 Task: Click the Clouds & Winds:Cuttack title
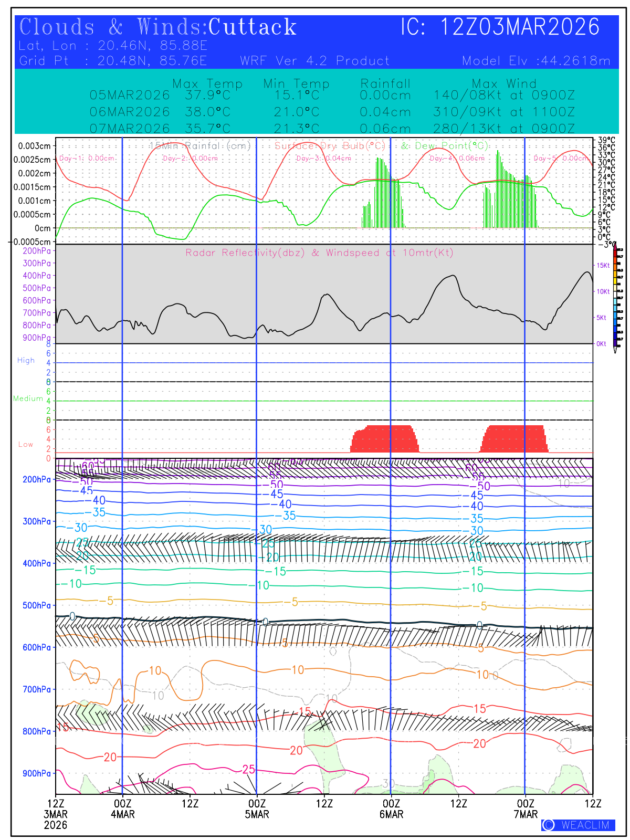[x=157, y=27]
